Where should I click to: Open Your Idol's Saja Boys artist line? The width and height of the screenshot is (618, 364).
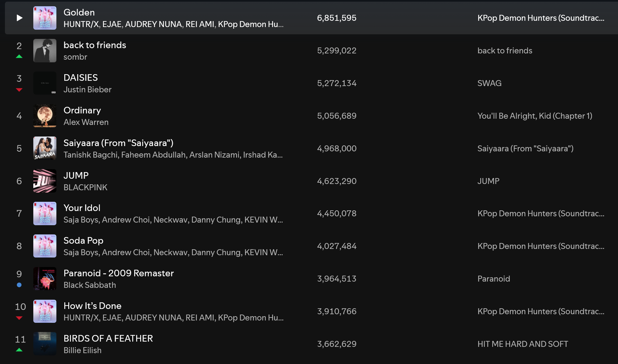pyautogui.click(x=173, y=220)
